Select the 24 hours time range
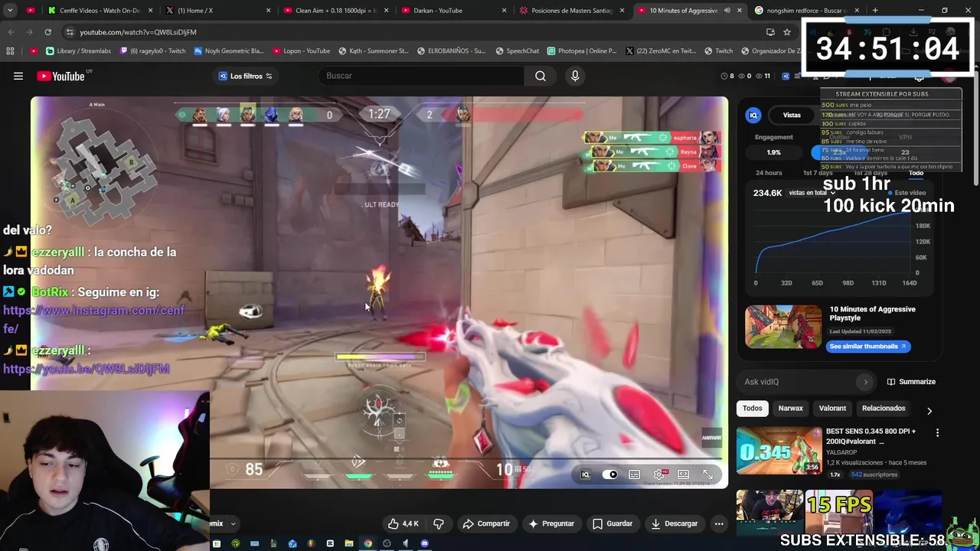Image resolution: width=980 pixels, height=551 pixels. 769,173
